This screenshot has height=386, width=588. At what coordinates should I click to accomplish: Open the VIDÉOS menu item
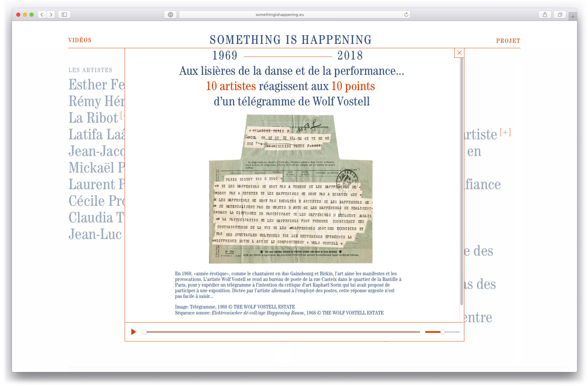tap(80, 40)
